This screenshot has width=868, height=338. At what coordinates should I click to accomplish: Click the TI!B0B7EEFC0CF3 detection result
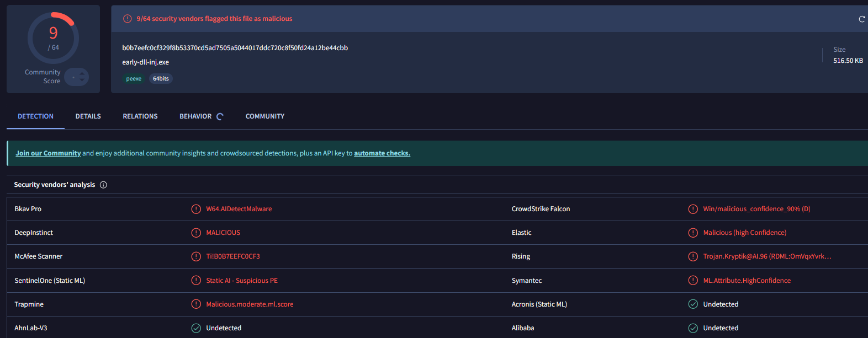click(x=233, y=256)
